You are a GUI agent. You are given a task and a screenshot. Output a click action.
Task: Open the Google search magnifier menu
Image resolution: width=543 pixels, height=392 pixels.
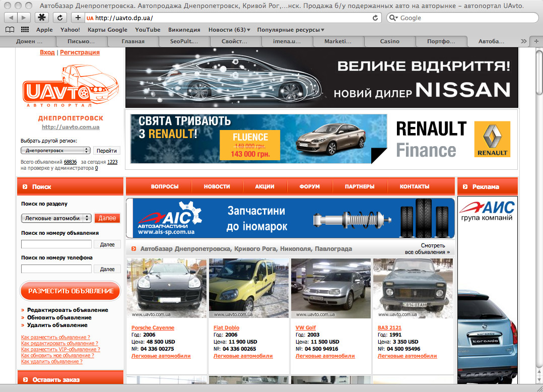coord(393,18)
